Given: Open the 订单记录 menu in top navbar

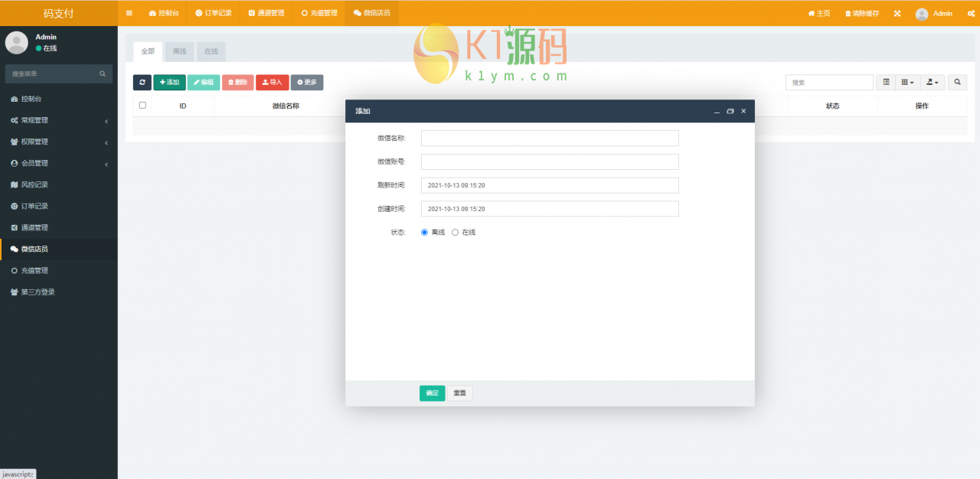Looking at the screenshot, I should click(214, 12).
